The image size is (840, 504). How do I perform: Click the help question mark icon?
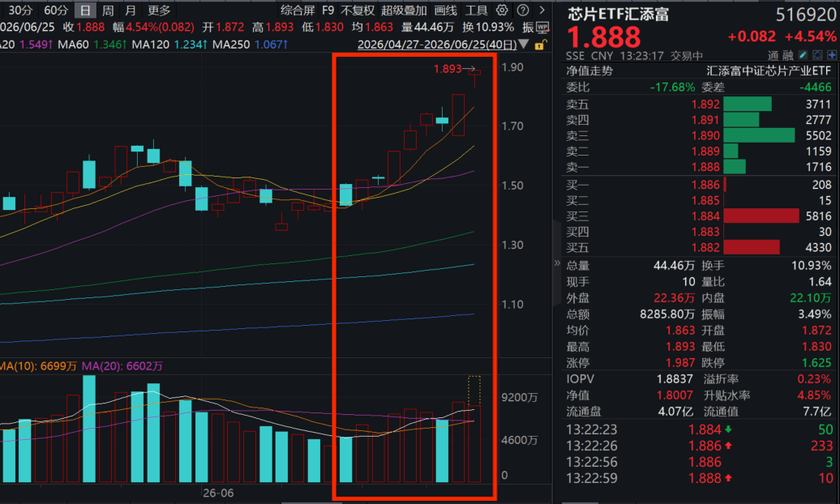point(523,11)
